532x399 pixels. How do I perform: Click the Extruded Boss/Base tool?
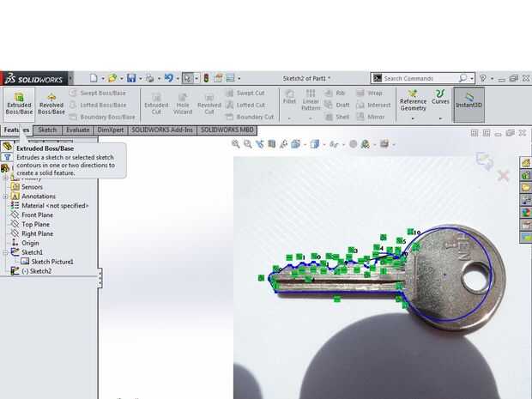click(x=19, y=104)
